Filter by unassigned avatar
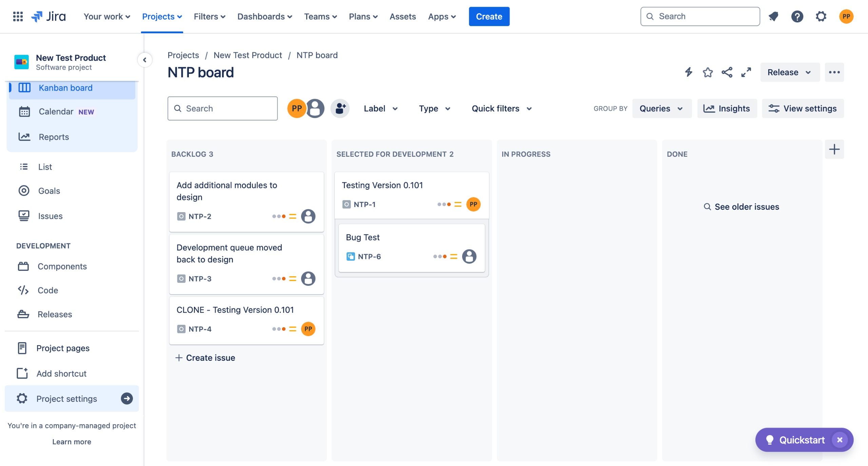Image resolution: width=868 pixels, height=466 pixels. [x=315, y=108]
